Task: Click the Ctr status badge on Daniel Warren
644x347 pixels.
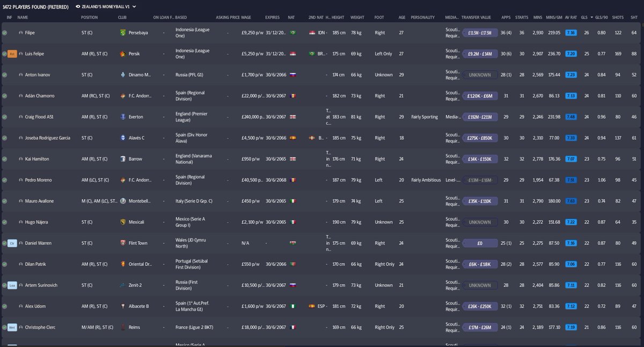Action: click(12, 243)
